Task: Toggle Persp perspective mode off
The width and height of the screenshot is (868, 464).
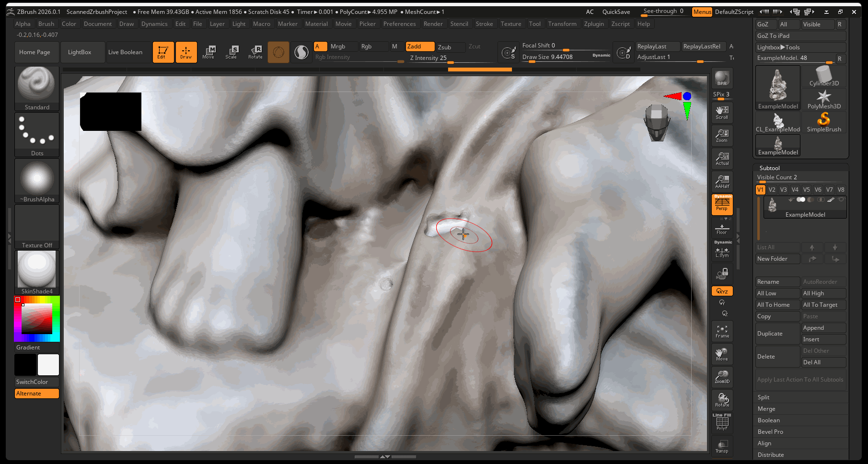Action: (x=722, y=205)
